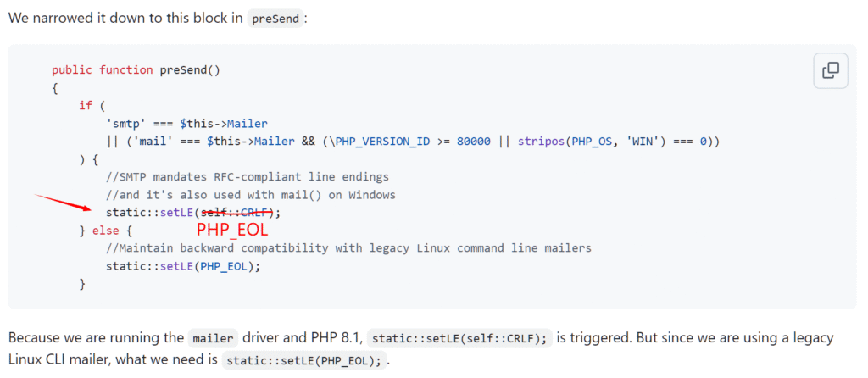
Task: Click the red PHP_EOL annotation text
Action: tap(232, 230)
